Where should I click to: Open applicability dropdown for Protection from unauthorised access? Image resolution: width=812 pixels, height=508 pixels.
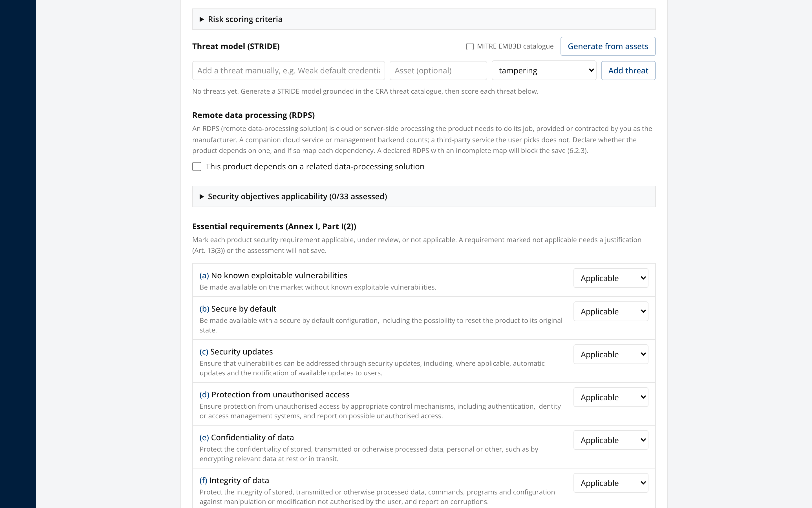(x=611, y=397)
